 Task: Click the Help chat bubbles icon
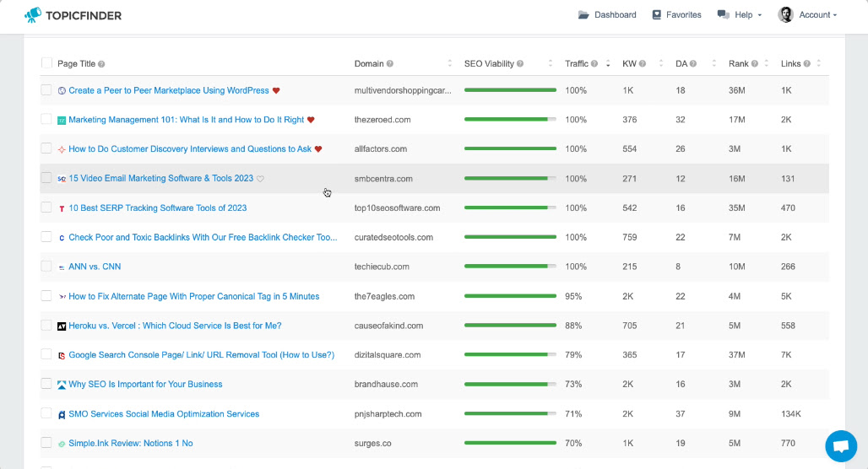pyautogui.click(x=723, y=14)
